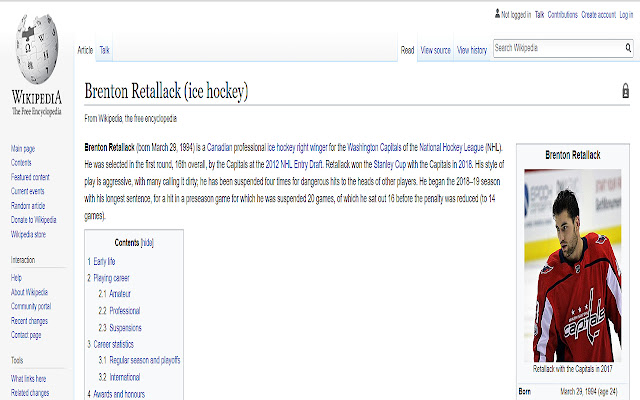
Task: Click Related changes link
Action: click(30, 393)
